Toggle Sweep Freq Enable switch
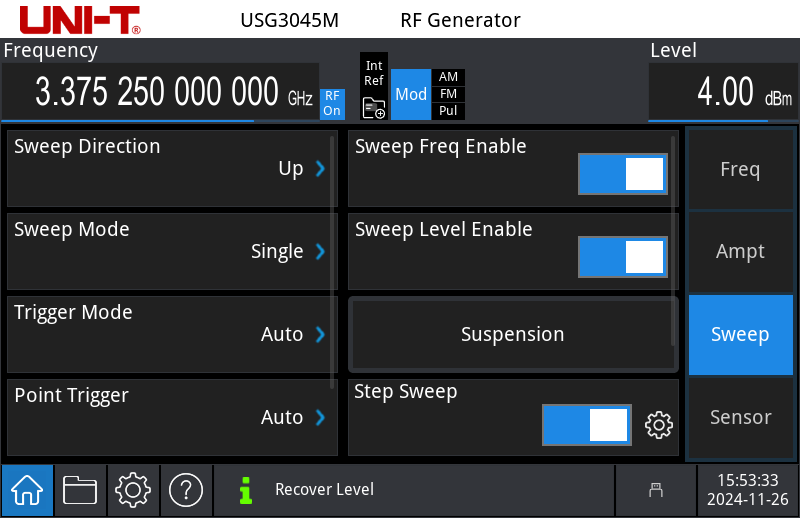 pyautogui.click(x=622, y=174)
